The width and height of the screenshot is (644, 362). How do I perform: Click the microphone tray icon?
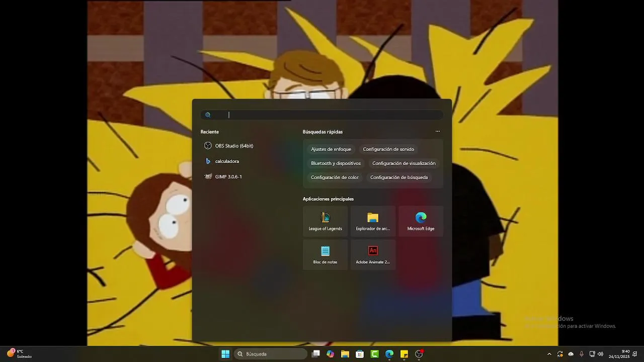click(x=582, y=354)
